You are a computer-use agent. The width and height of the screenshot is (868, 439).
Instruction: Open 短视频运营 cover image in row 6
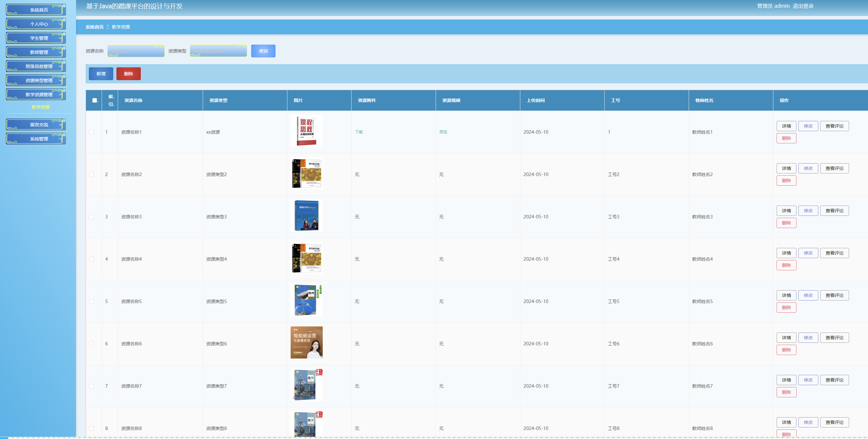click(306, 343)
